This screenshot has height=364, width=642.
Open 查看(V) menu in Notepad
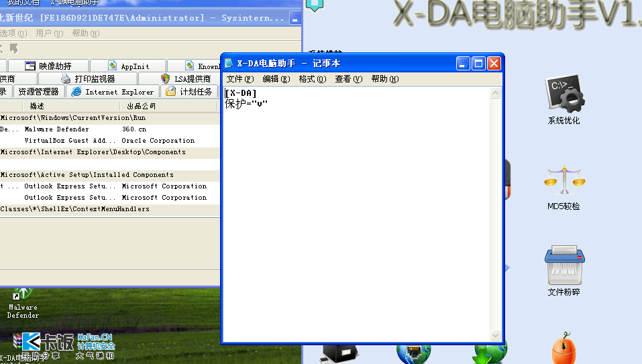point(348,79)
